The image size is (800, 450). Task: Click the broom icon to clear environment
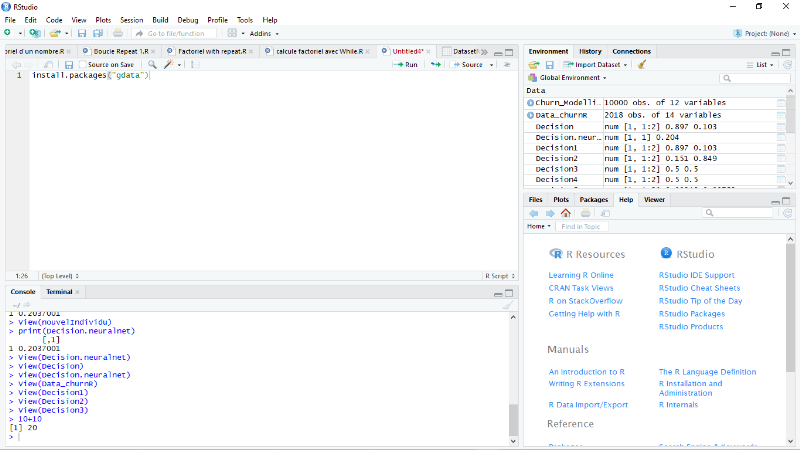click(642, 64)
